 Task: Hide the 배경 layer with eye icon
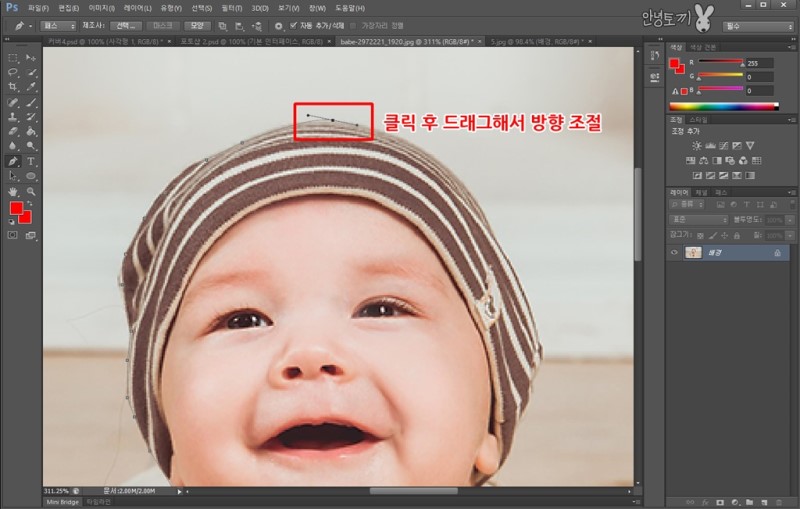pos(674,254)
